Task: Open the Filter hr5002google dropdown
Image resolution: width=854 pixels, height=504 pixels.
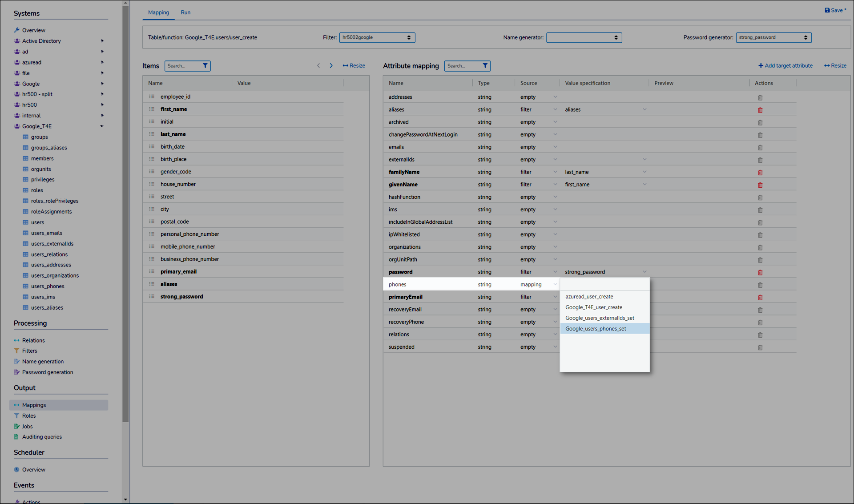Action: (x=377, y=38)
